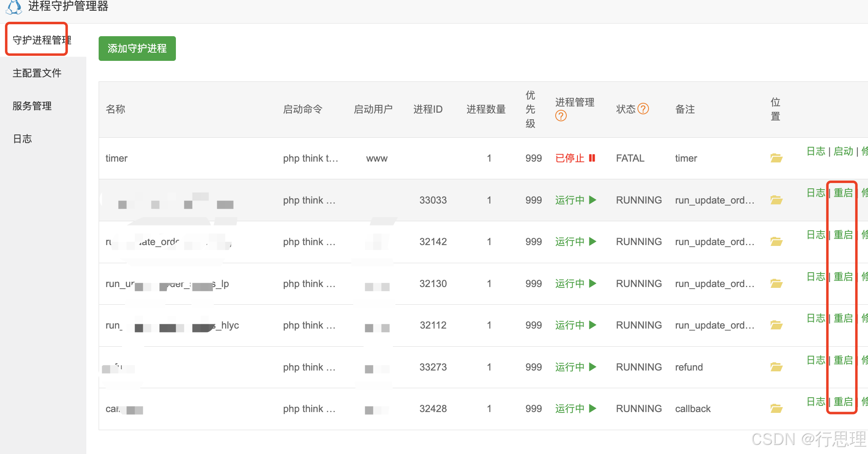
Task: Click the help icon beside 状态 header
Action: coord(643,109)
